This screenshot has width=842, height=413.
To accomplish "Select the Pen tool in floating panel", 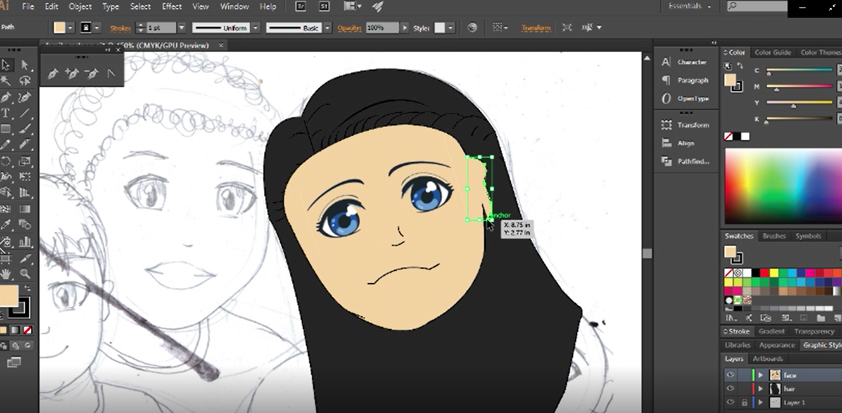I will click(x=53, y=73).
